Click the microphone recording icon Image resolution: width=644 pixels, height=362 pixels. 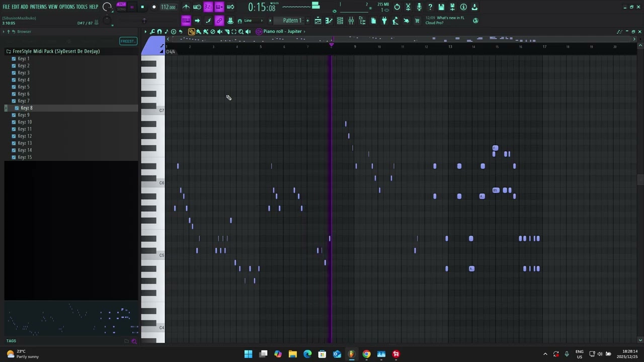click(x=419, y=7)
